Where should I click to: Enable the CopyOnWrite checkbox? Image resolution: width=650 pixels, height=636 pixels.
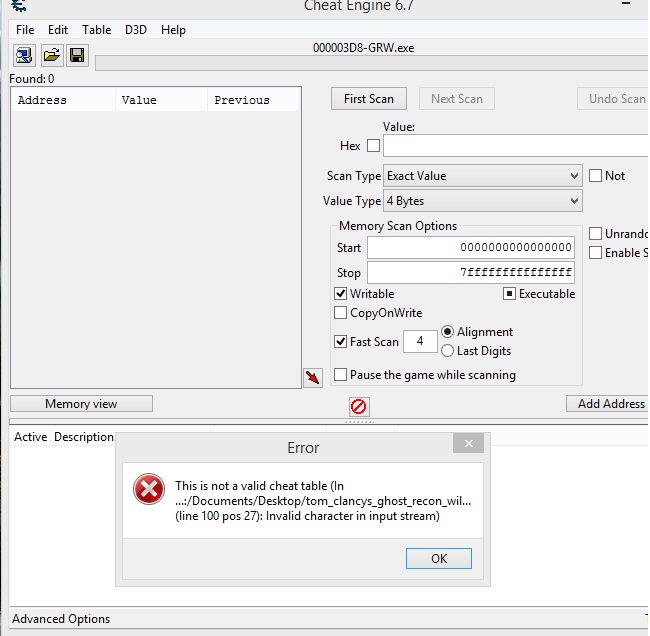(340, 313)
